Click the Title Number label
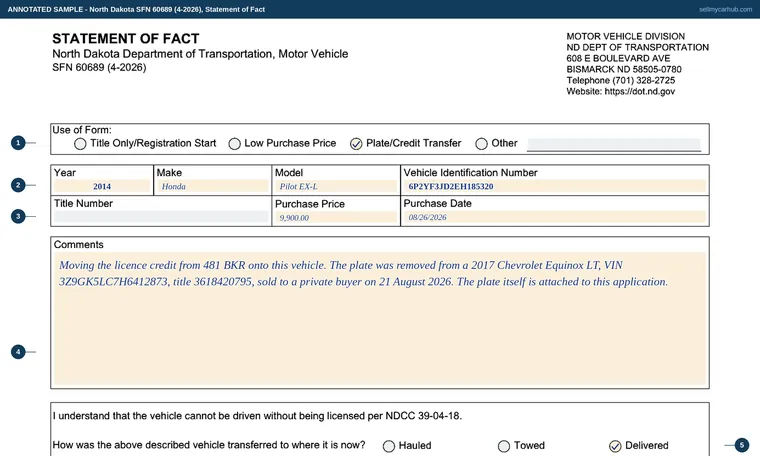Image resolution: width=760 pixels, height=456 pixels. [83, 204]
